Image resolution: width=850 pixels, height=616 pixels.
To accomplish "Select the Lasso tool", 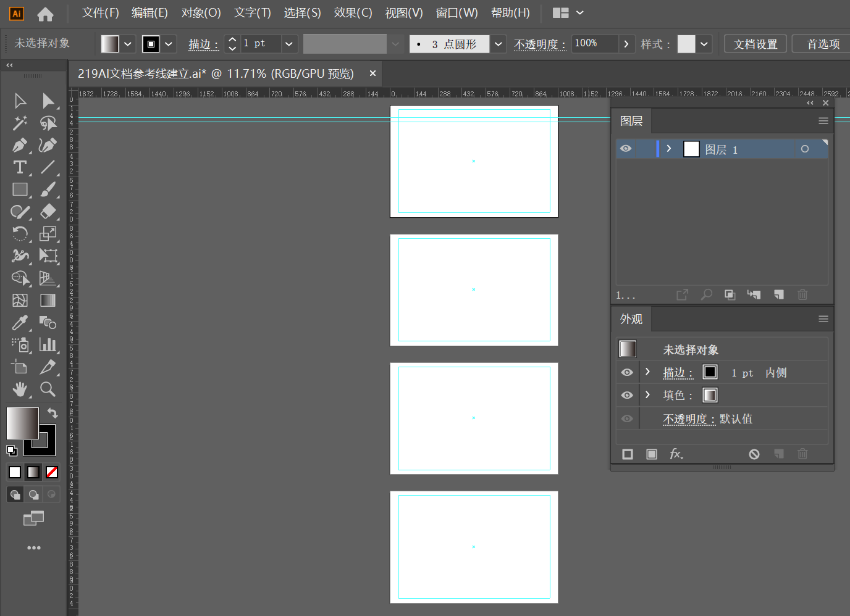I will (x=48, y=123).
